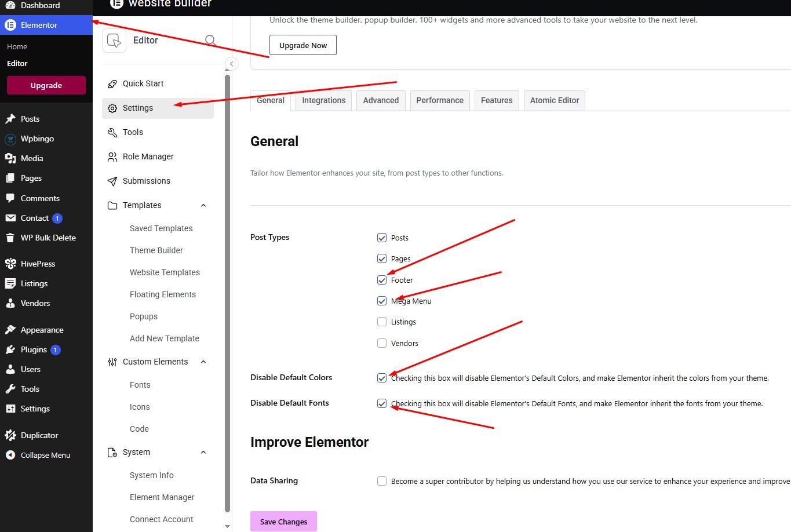Uncheck the Posts post type checkbox

point(382,238)
